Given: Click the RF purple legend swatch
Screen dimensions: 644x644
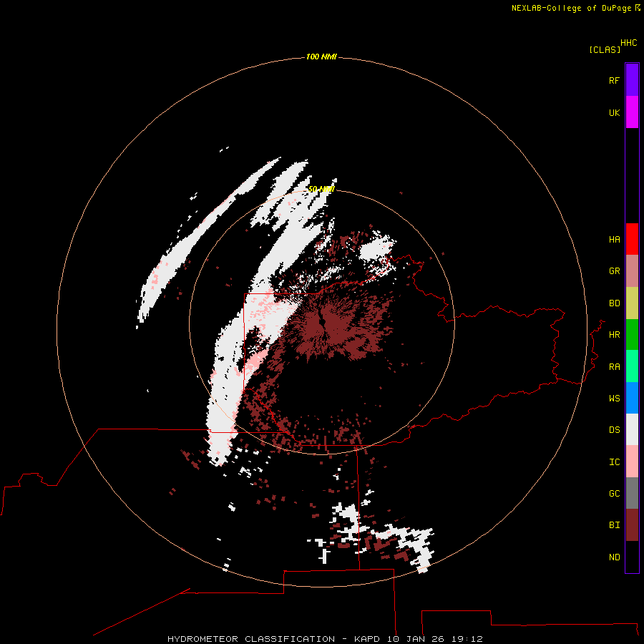Looking at the screenshot, I should (632, 80).
